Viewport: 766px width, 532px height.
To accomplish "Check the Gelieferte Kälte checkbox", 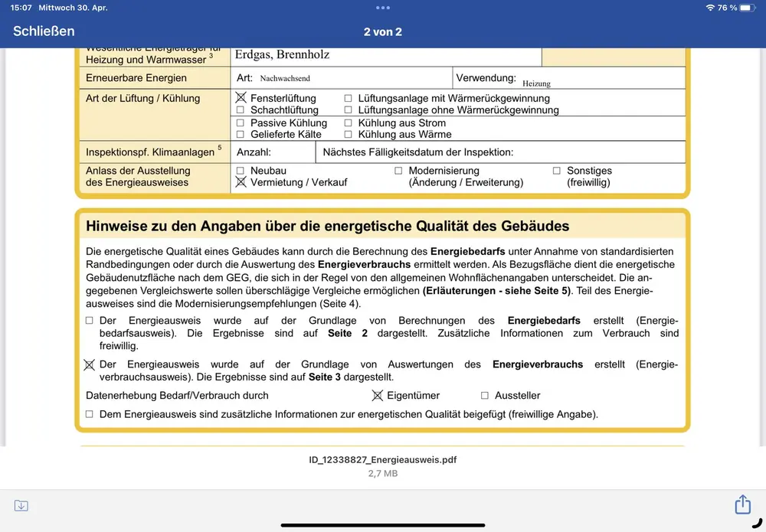I will click(240, 134).
